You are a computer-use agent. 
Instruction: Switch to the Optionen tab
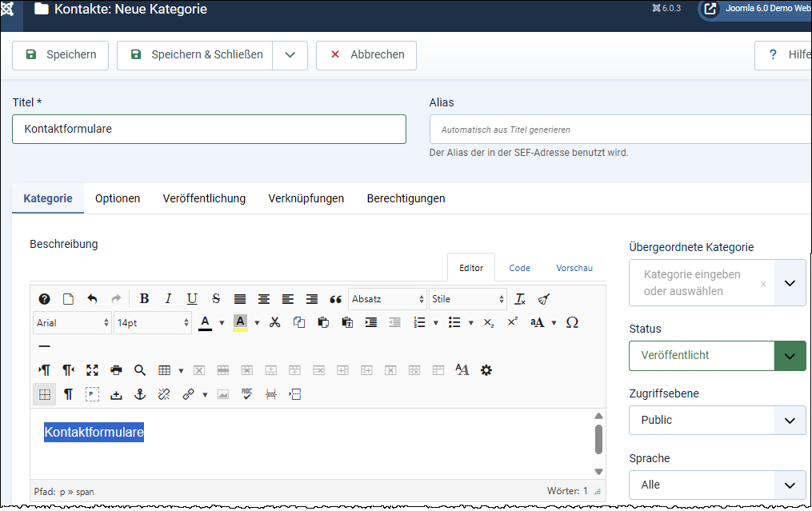118,198
